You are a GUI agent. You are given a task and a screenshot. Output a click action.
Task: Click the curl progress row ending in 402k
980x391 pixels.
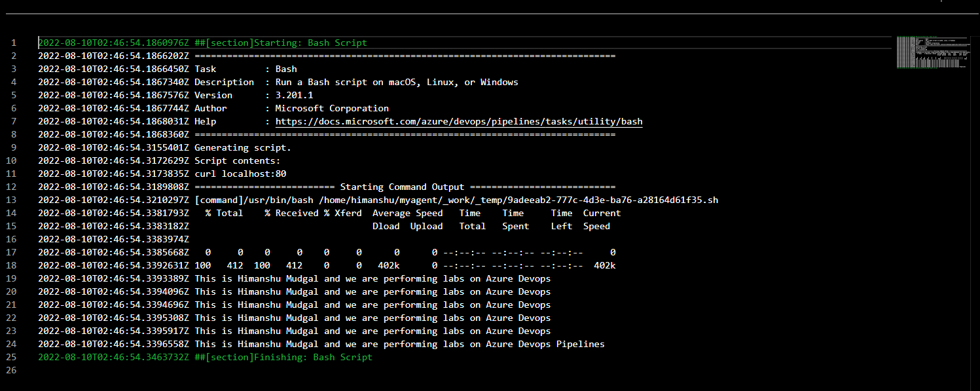(327, 265)
